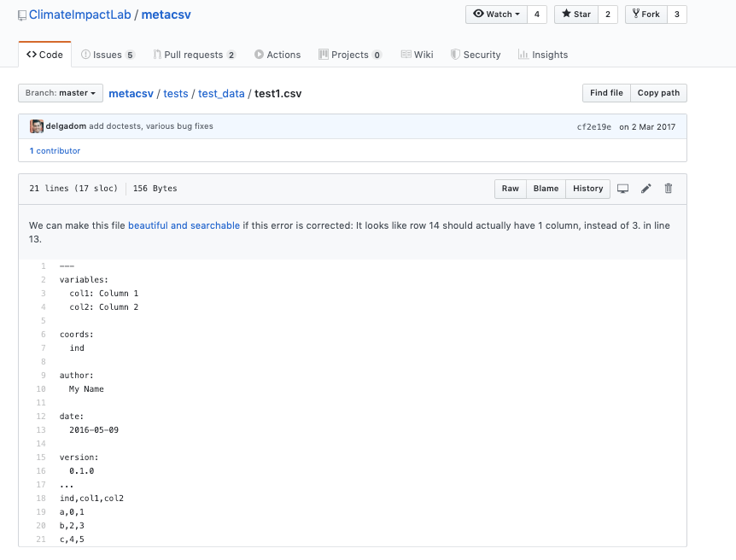Open the Wiki tab
736x560 pixels.
click(x=417, y=55)
